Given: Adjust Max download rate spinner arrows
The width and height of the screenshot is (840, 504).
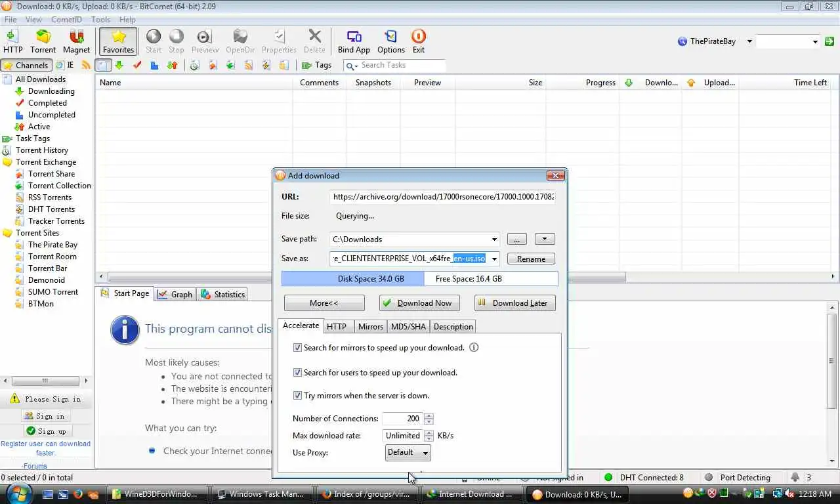Looking at the screenshot, I should pos(429,436).
